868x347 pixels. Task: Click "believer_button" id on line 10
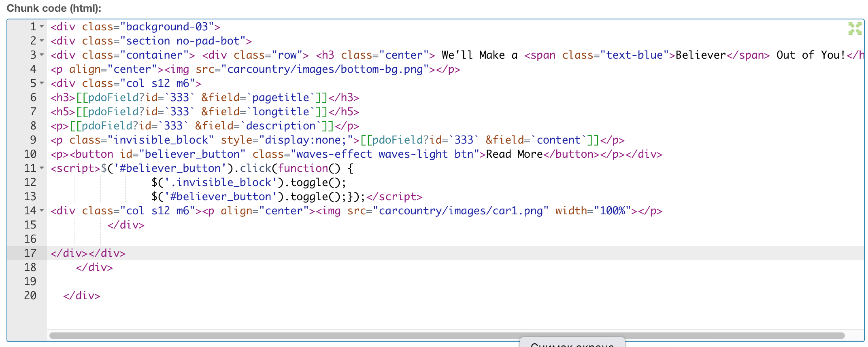click(192, 154)
